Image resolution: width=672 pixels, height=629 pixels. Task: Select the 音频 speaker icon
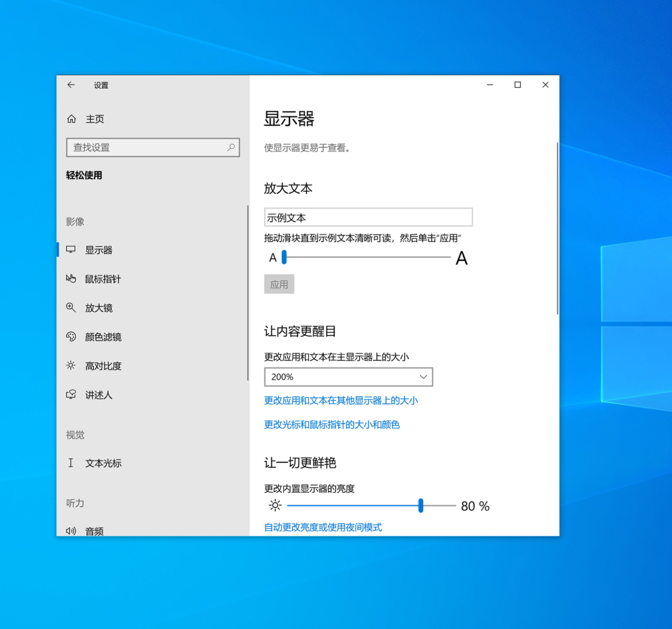click(x=71, y=531)
